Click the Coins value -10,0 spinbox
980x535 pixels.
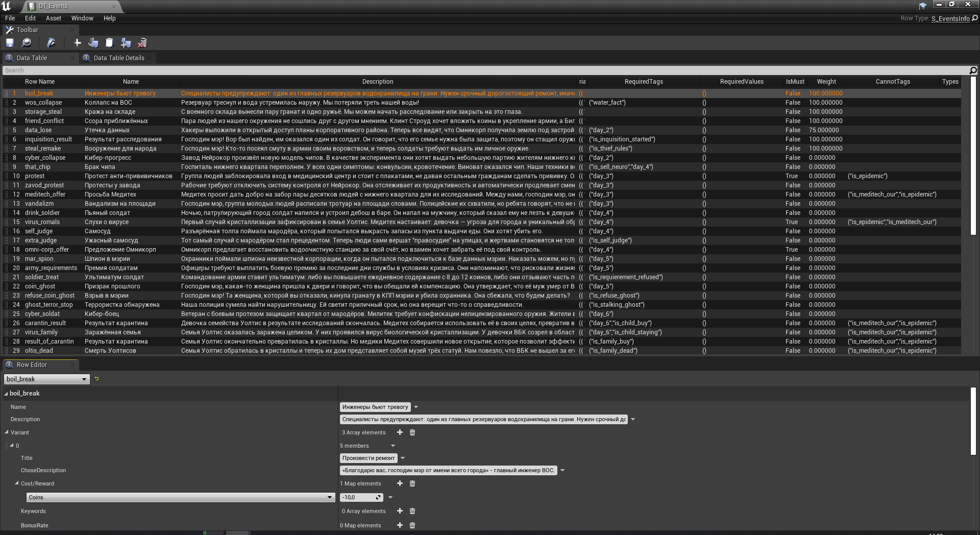point(361,497)
